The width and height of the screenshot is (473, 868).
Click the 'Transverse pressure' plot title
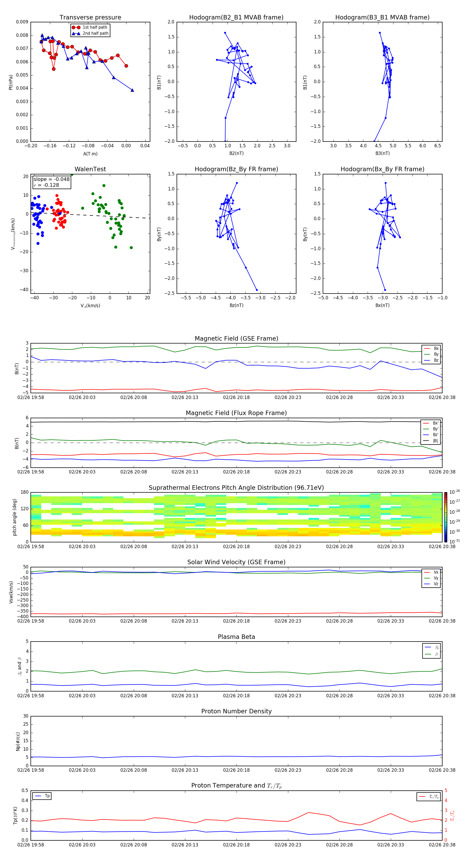pos(90,18)
